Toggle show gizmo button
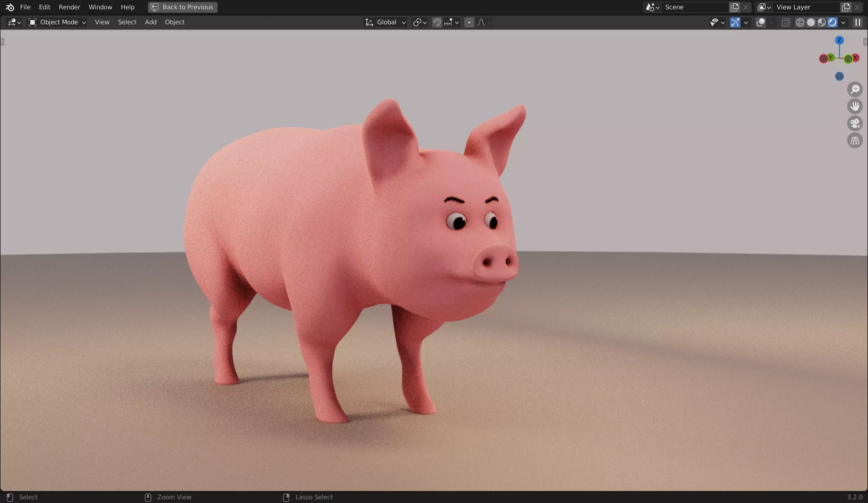868x503 pixels. click(x=735, y=22)
